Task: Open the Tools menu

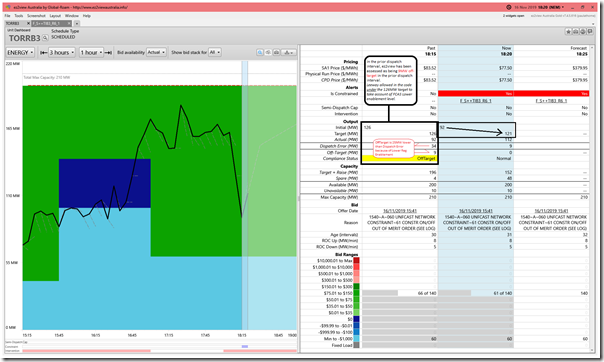Action: [19, 16]
